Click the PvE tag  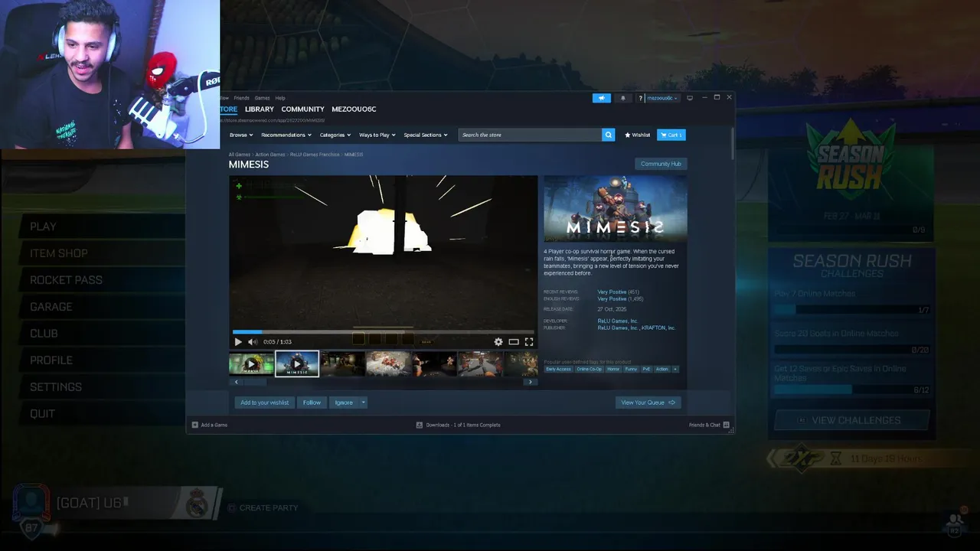646,369
